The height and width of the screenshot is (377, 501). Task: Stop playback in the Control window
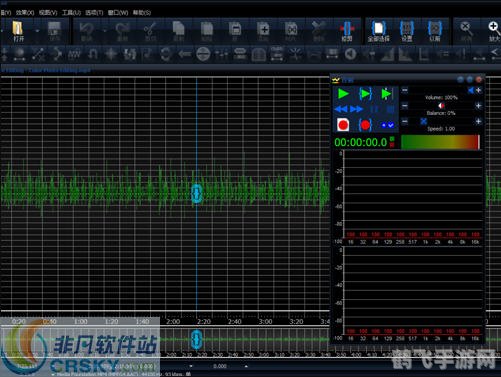pyautogui.click(x=390, y=109)
